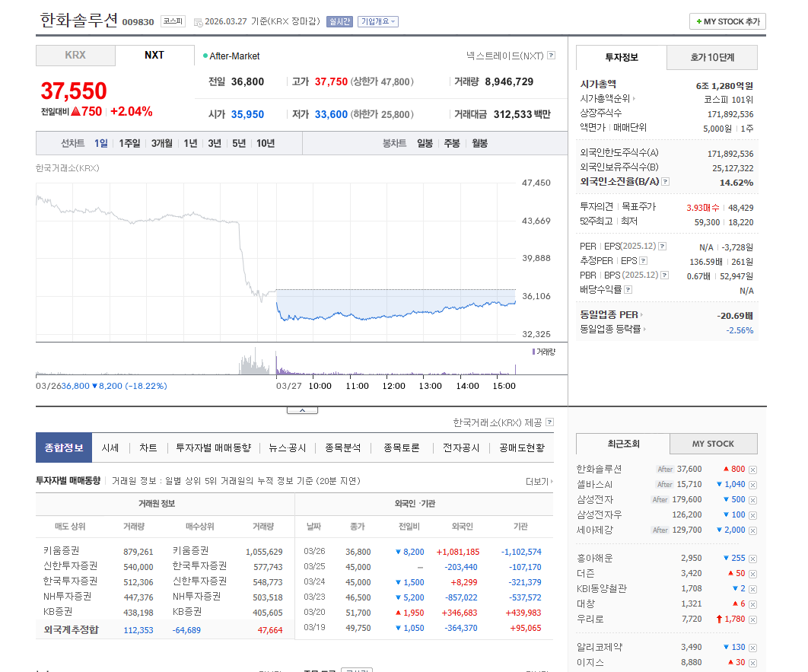The width and height of the screenshot is (808, 672).
Task: Open the 뉴스·공시 tab
Action: 287,447
